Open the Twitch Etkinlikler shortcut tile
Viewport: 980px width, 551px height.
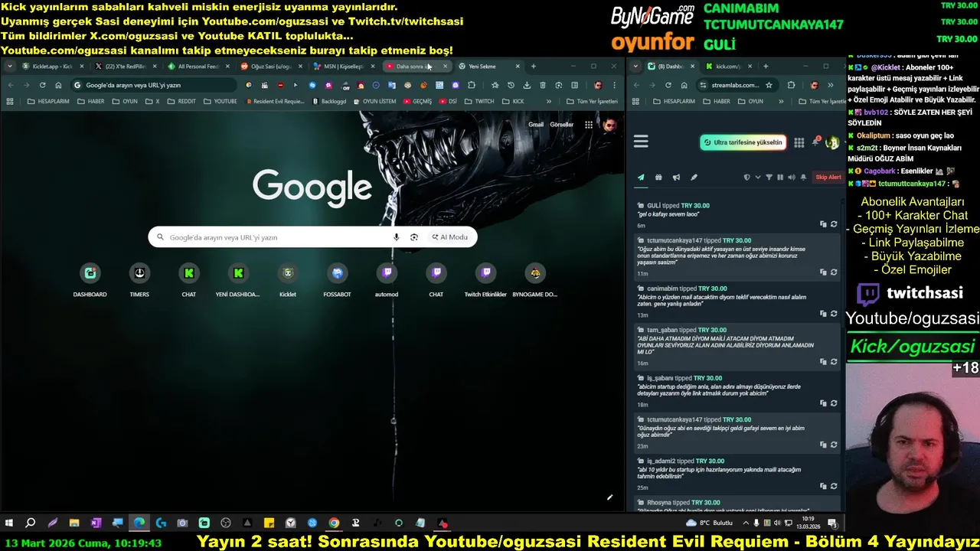click(485, 279)
